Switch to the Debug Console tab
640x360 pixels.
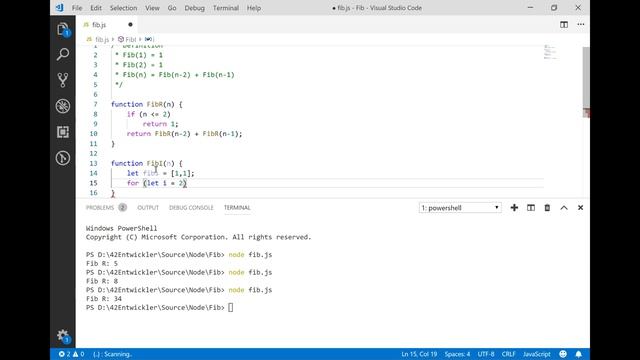[191, 208]
